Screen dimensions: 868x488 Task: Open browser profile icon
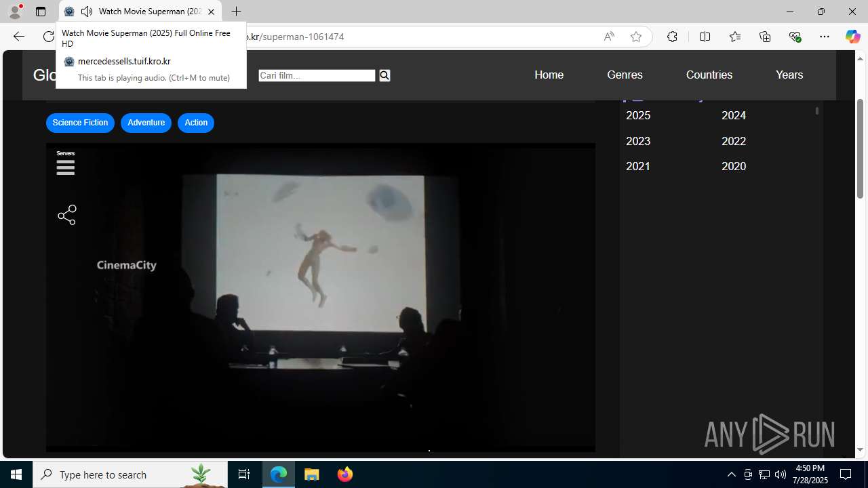15,12
